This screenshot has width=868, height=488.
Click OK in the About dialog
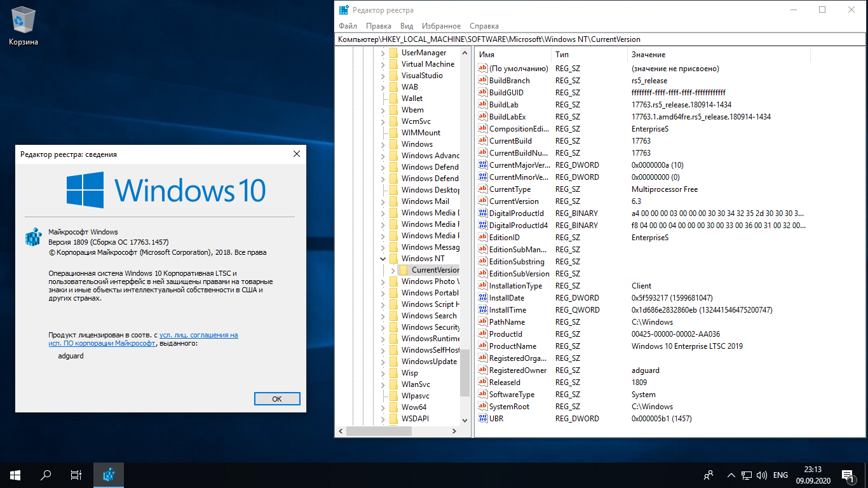[x=276, y=399]
